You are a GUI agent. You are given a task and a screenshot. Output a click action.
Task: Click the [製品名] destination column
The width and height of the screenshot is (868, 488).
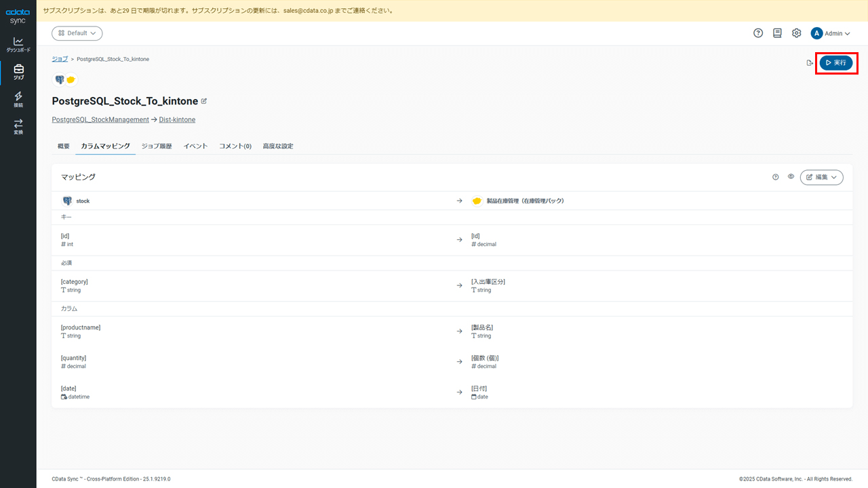click(x=482, y=327)
